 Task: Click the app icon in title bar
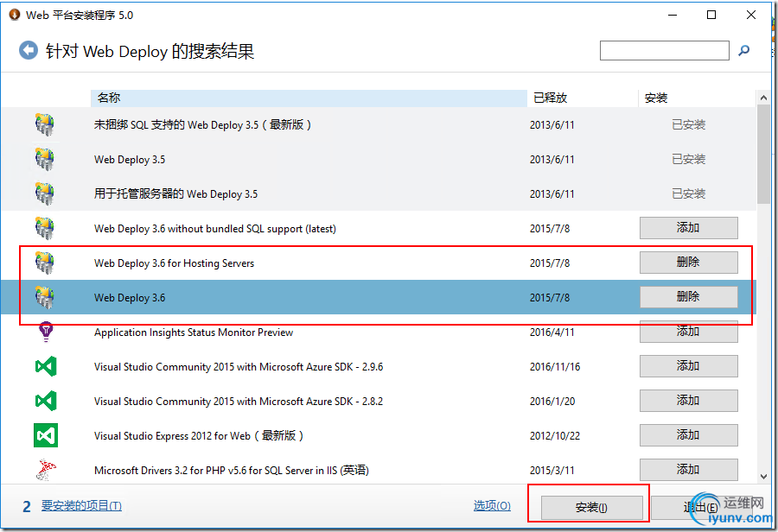[15, 15]
